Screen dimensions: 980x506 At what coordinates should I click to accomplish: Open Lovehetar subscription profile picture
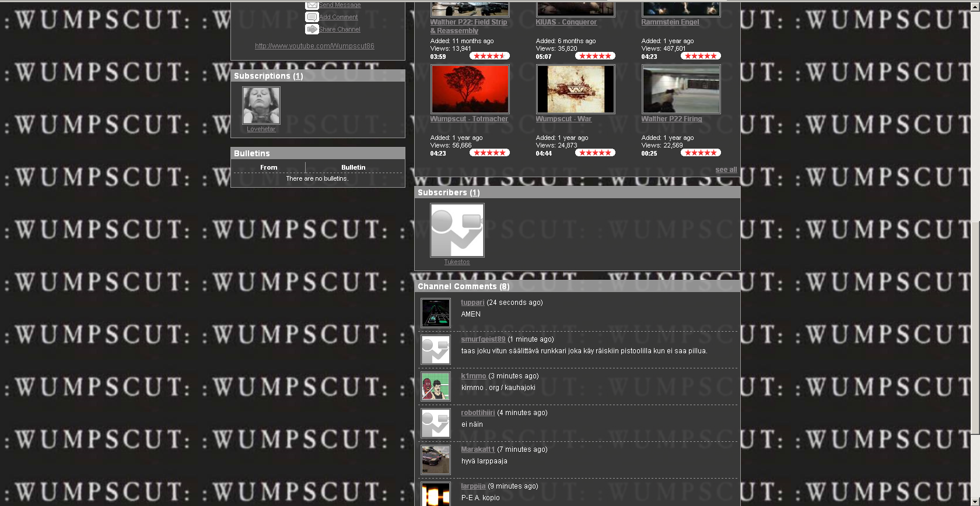[261, 106]
